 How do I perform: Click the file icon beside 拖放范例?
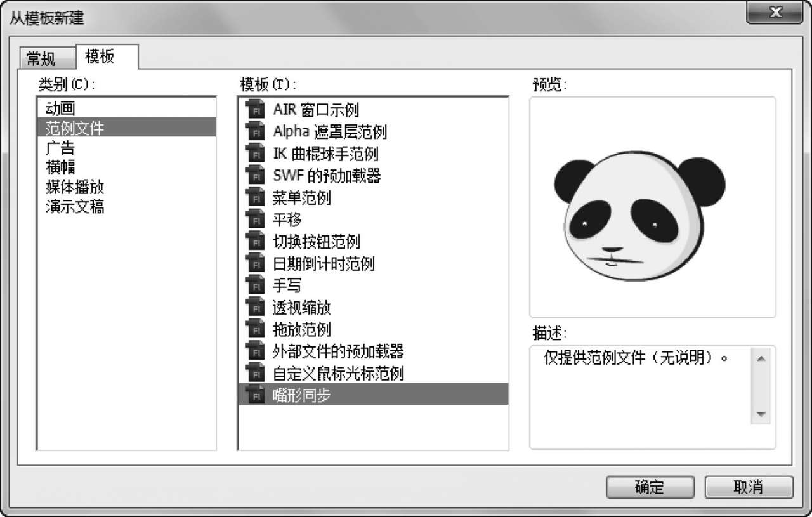tap(254, 329)
